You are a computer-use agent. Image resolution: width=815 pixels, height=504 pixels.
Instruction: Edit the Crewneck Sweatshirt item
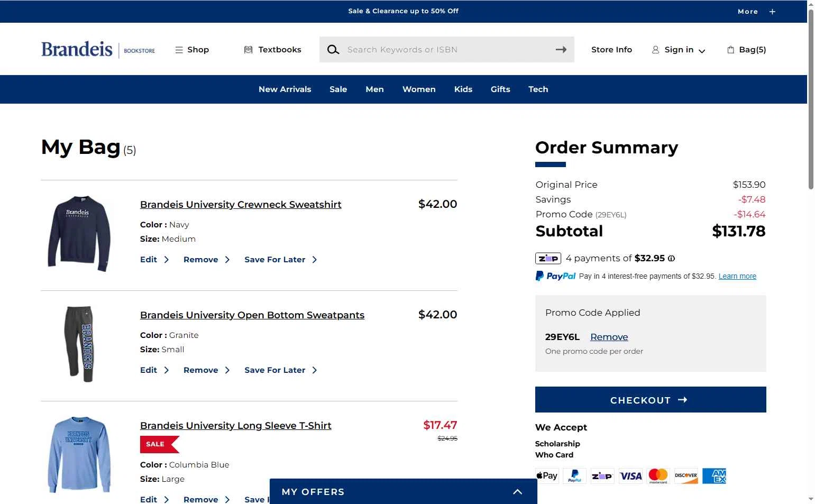point(154,260)
